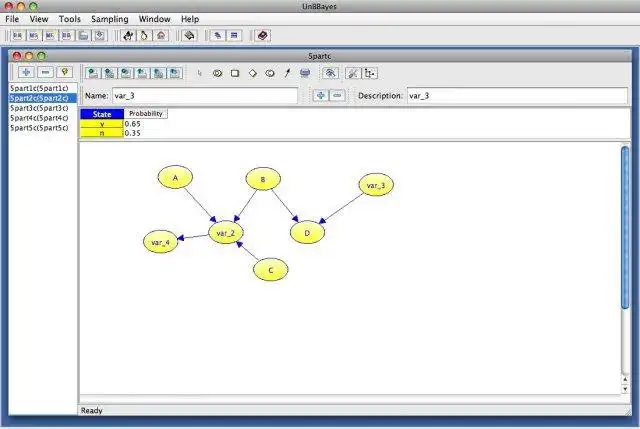Click the yellow 'y' state cell

tap(102, 124)
